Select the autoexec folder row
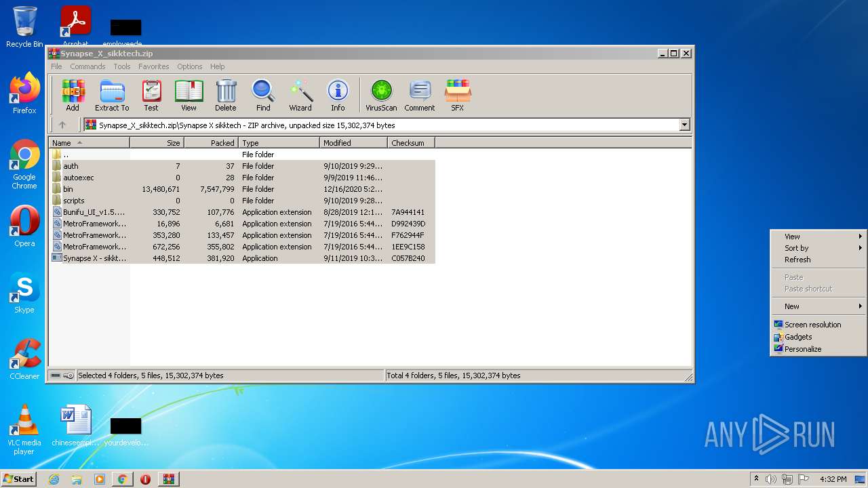The image size is (868, 488). tap(243, 178)
